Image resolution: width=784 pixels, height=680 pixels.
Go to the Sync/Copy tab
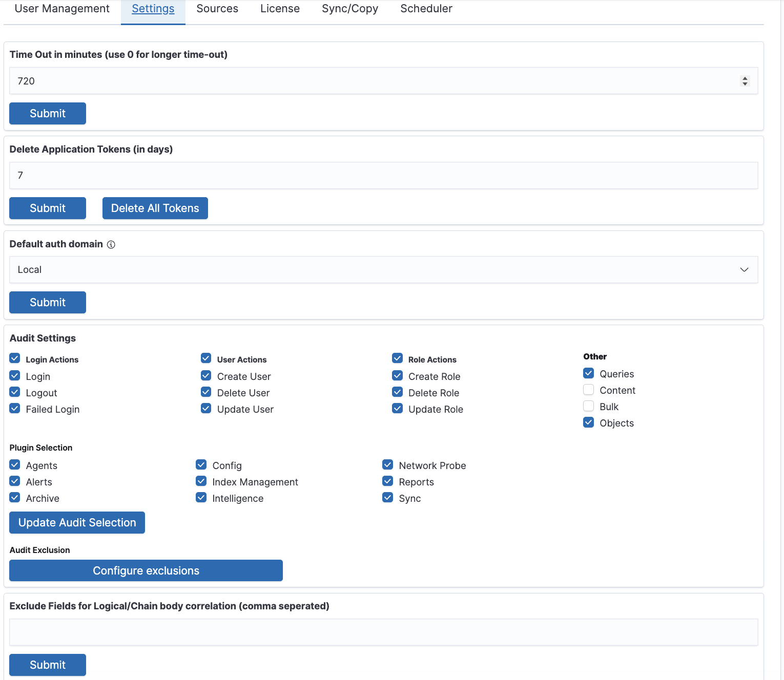[350, 9]
